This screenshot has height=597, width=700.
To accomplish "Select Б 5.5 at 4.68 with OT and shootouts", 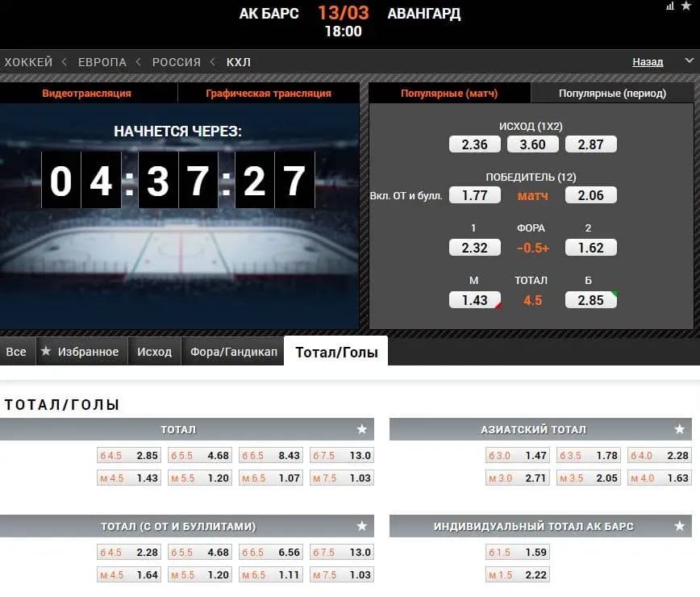I will coord(200,553).
